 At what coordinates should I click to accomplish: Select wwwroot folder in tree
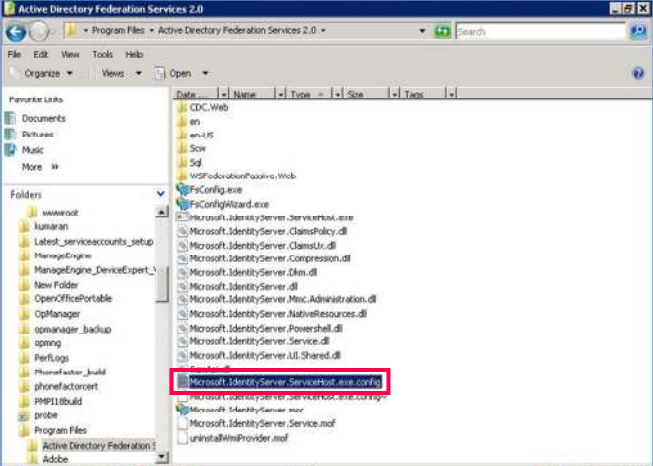coord(60,213)
